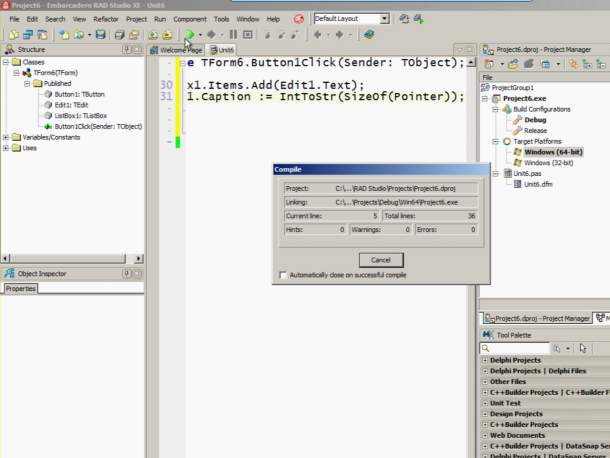The height and width of the screenshot is (458, 610).
Task: Click the Forward navigation arrow icon
Action: tap(339, 35)
